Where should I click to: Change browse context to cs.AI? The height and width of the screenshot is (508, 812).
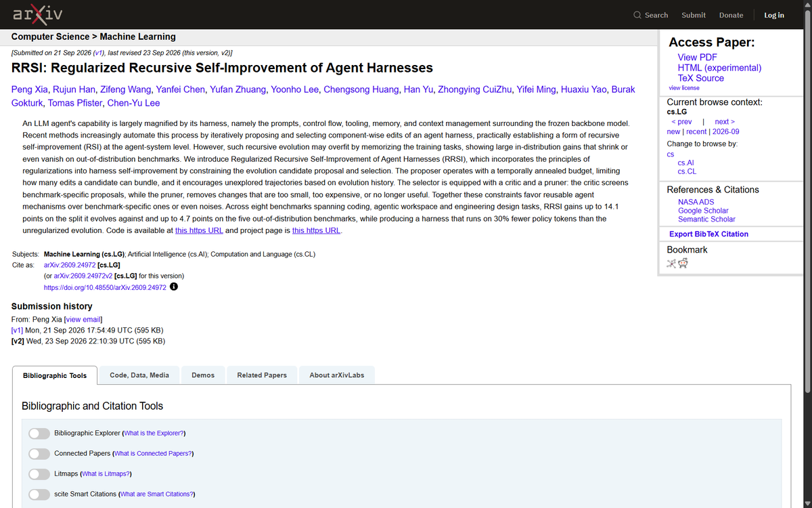coord(685,163)
